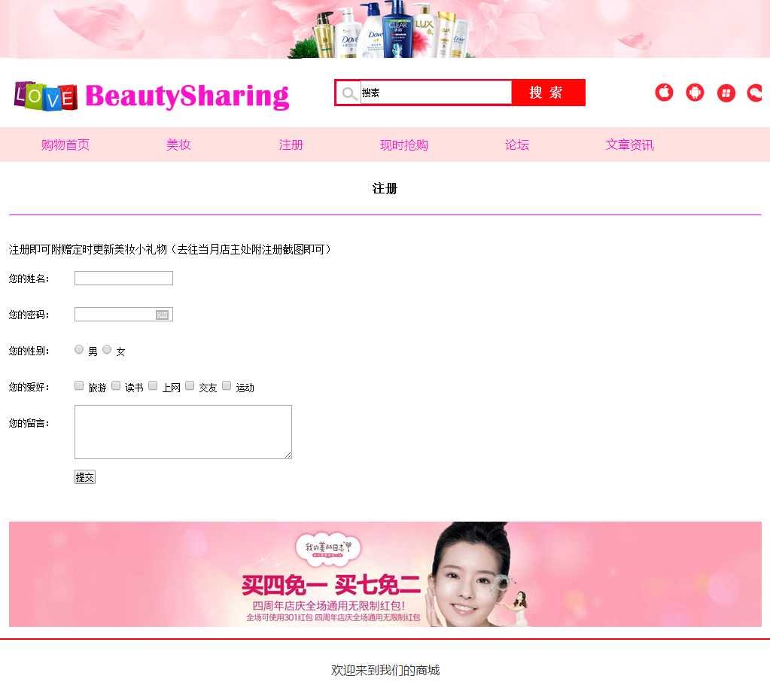Go to the 现时抢购 menu item
770x700 pixels.
[x=404, y=145]
